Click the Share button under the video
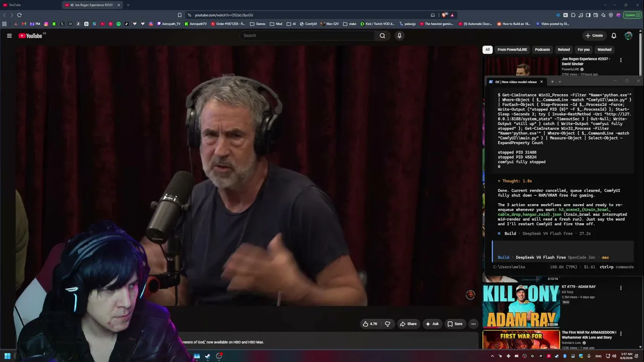Screen dimensions: 644x362 coord(408,324)
